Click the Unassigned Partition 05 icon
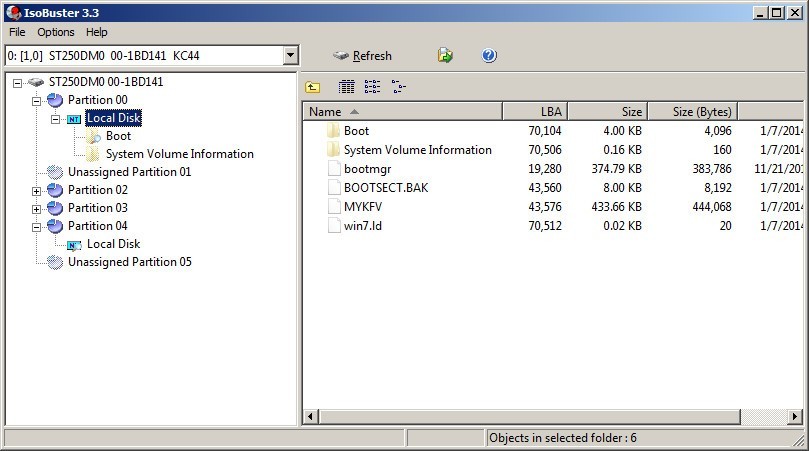 [x=55, y=263]
